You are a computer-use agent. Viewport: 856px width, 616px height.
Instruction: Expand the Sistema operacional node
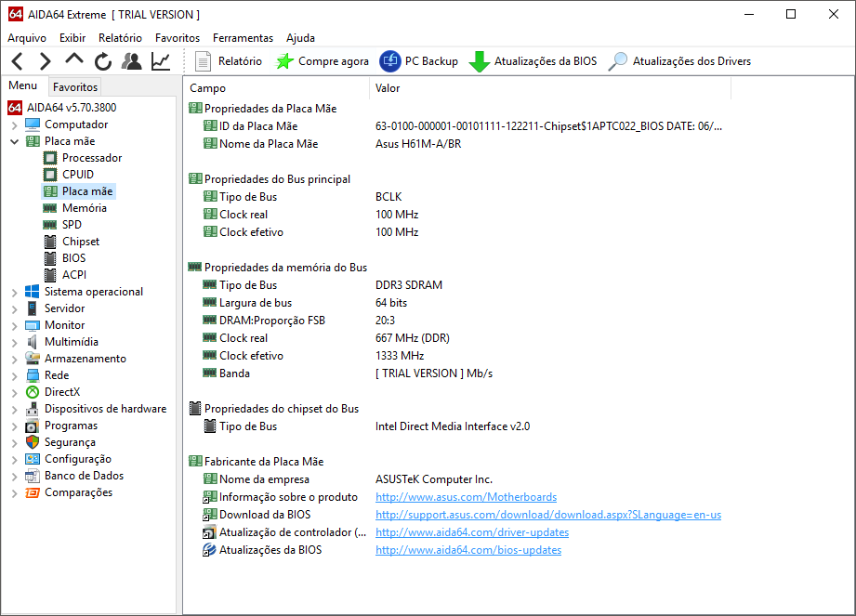tap(15, 293)
